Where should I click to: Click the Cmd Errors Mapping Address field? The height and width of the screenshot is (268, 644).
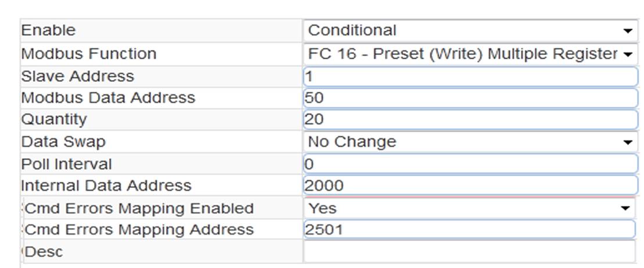(469, 229)
